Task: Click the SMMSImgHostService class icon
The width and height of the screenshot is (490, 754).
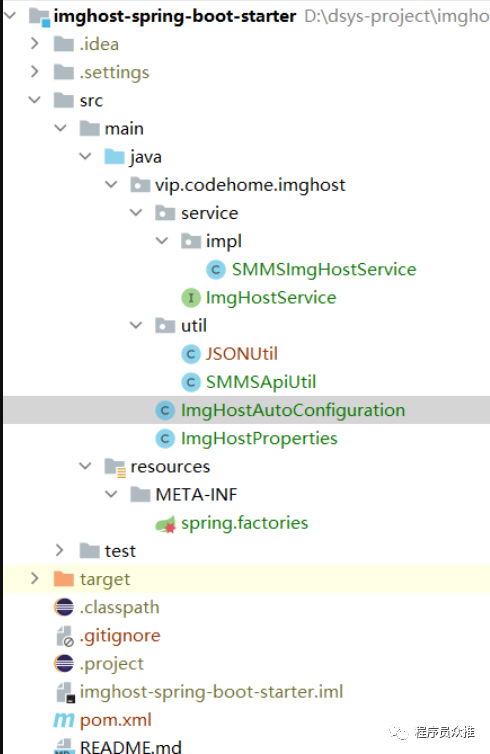Action: (x=216, y=270)
